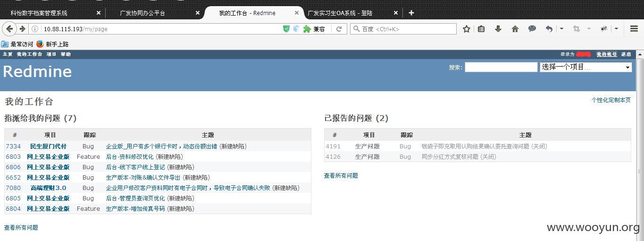Open 帮助 in Redmine top menu
Screen dimensions: 644x241
pos(66,54)
